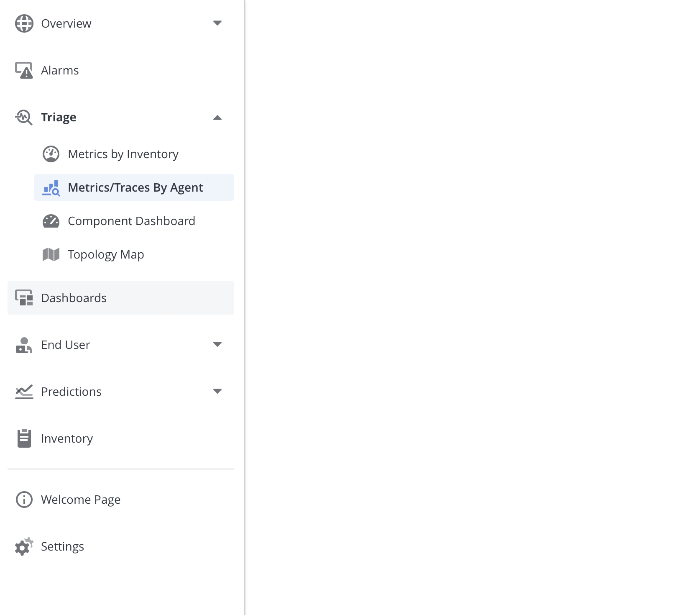Viewport: 700px width, 615px height.
Task: Click the Welcome Page info icon
Action: [x=24, y=500]
